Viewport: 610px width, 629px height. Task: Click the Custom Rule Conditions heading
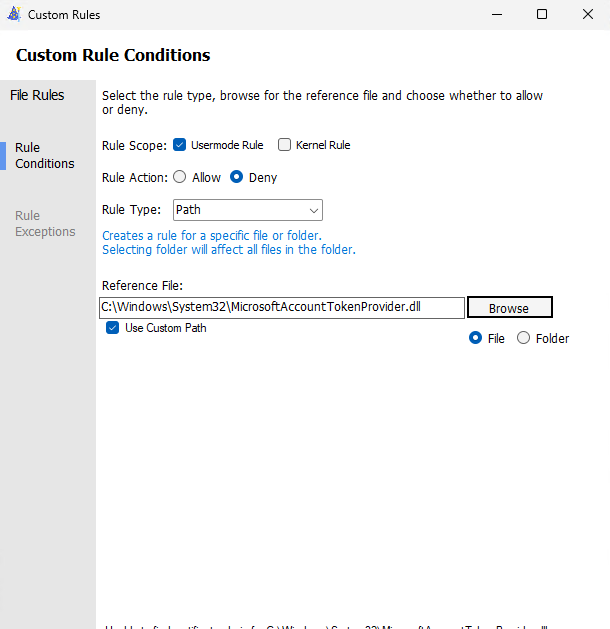tap(113, 55)
